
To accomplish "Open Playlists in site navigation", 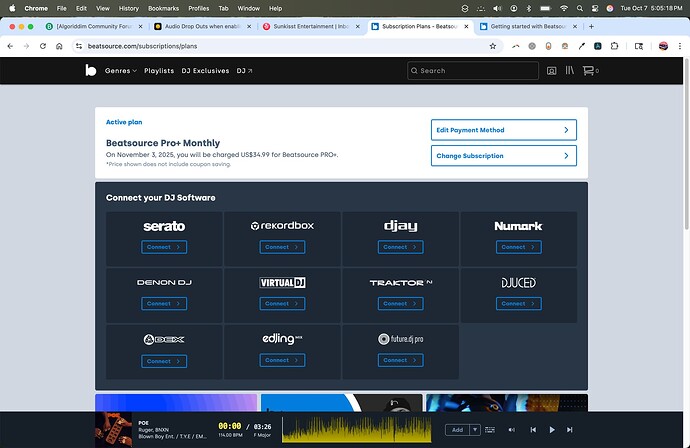I will (159, 70).
